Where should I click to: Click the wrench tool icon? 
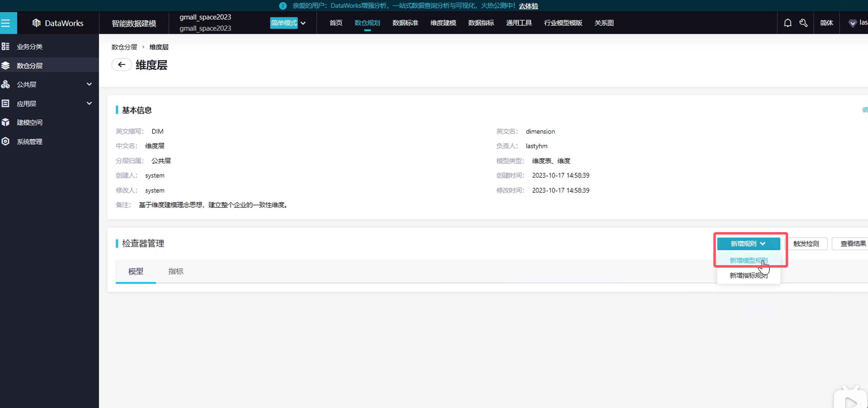[803, 23]
